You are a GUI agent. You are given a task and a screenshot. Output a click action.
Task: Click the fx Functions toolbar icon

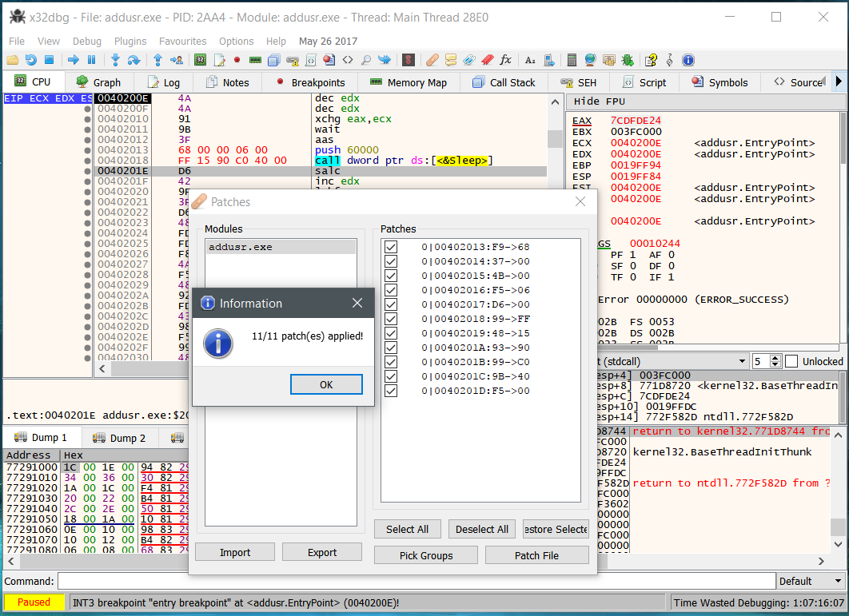(x=505, y=60)
